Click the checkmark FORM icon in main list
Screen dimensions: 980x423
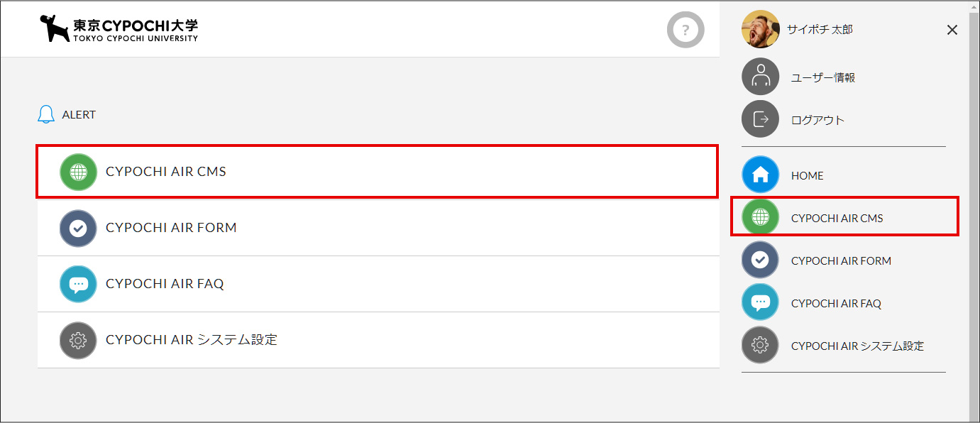[x=78, y=228]
